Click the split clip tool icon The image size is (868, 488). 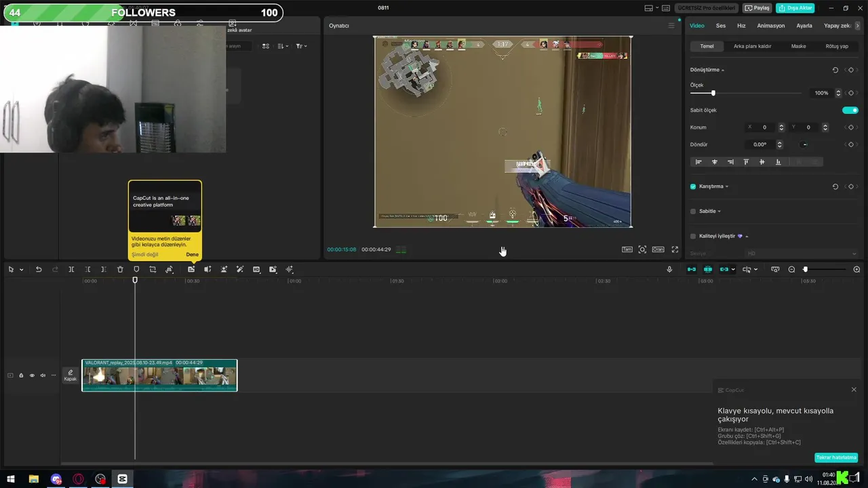[71, 270]
